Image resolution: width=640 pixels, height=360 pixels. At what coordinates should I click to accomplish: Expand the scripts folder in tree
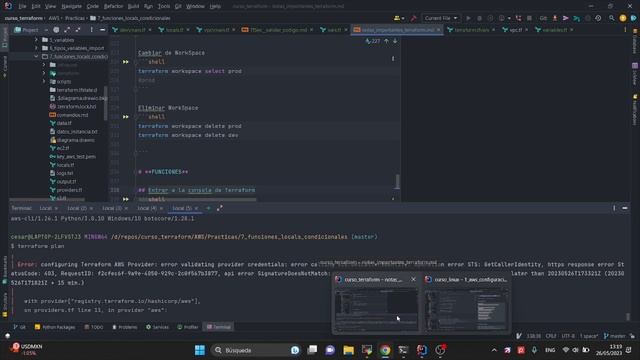(x=44, y=81)
